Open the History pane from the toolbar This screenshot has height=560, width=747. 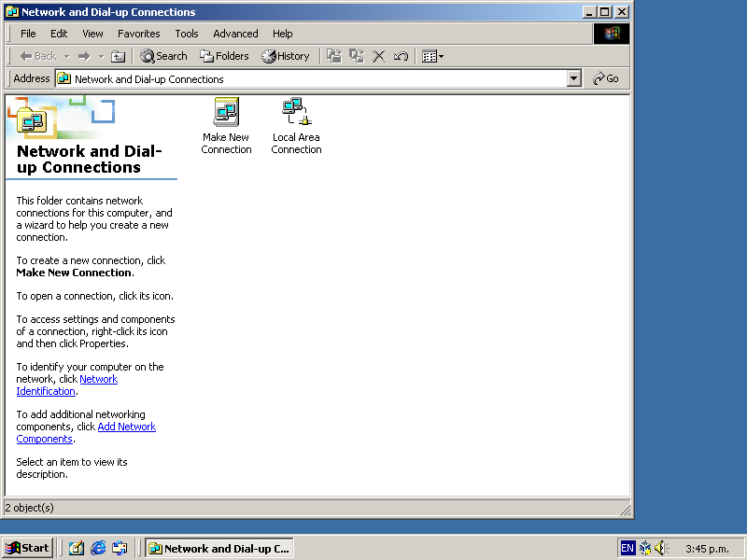coord(286,56)
